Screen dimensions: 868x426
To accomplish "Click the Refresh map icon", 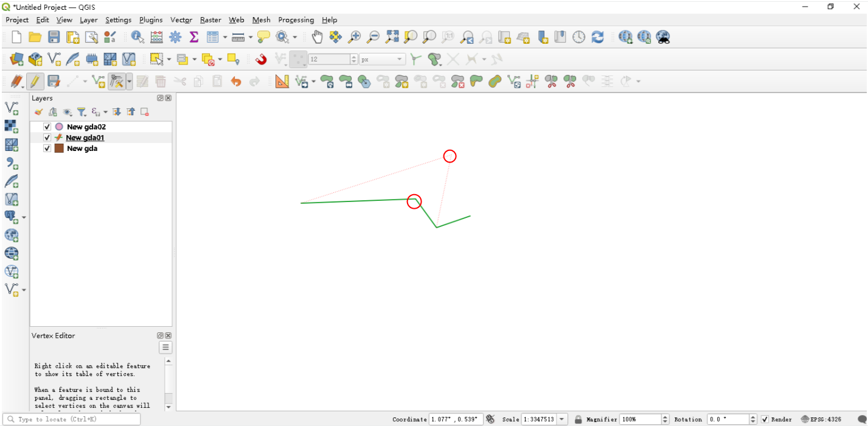I will point(598,37).
